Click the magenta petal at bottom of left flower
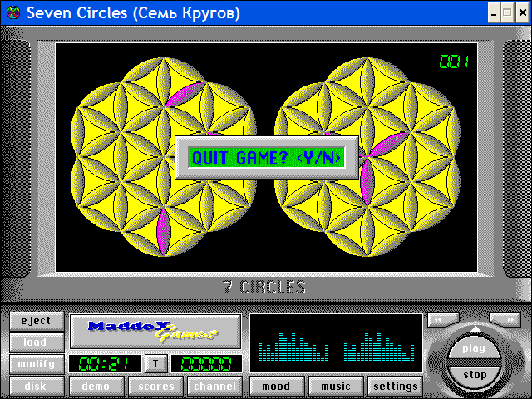 point(164,232)
